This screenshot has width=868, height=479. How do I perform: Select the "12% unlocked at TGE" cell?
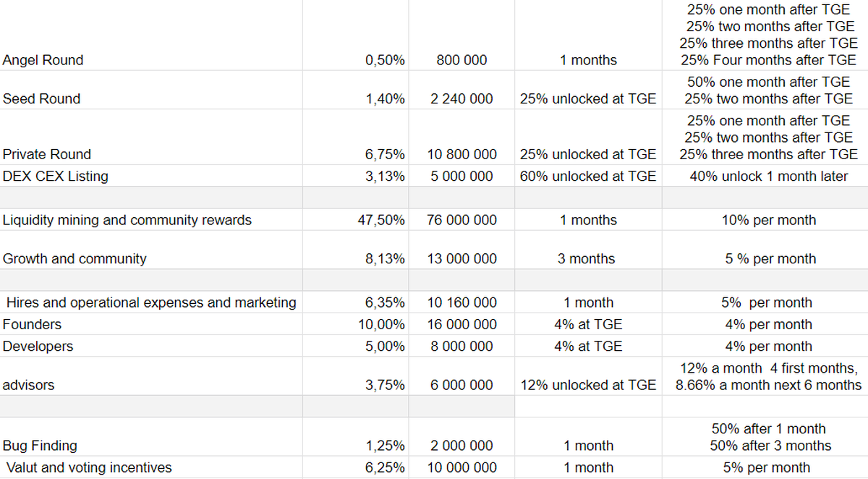pyautogui.click(x=588, y=385)
